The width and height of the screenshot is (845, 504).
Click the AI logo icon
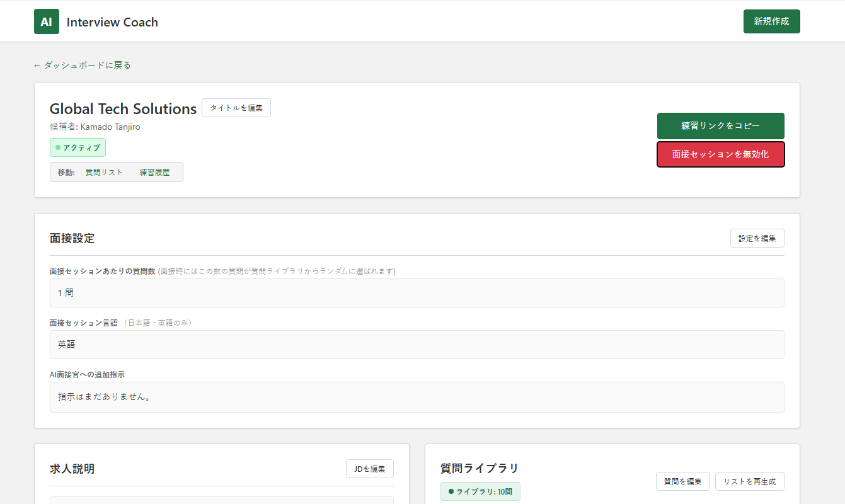46,21
